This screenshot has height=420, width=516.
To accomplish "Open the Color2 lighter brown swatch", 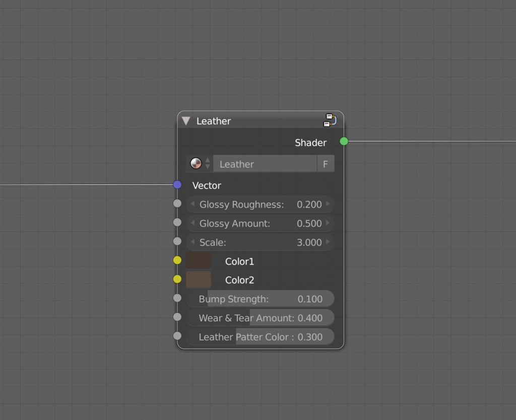I will coord(199,279).
